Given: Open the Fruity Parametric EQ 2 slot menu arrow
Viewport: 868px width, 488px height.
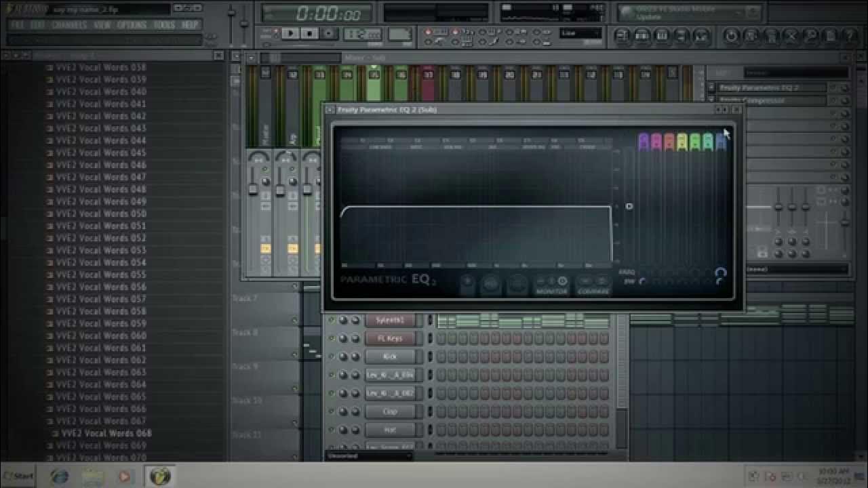Looking at the screenshot, I should (711, 87).
